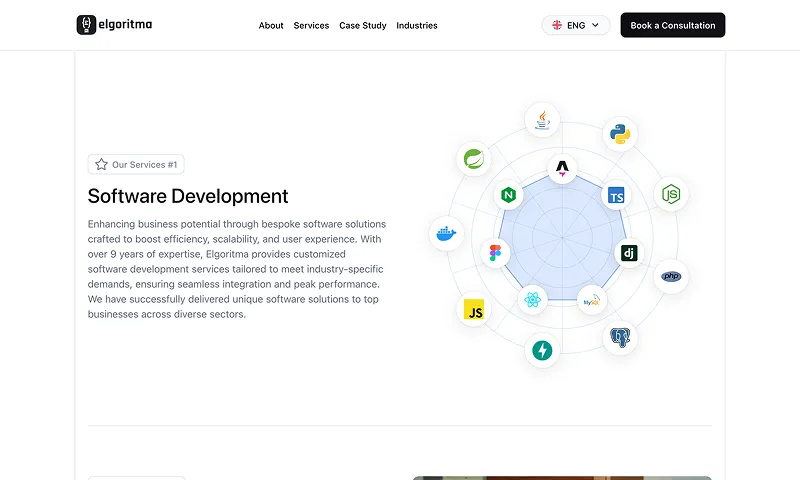This screenshot has width=800, height=480.
Task: Select the Docker whale icon
Action: 446,234
